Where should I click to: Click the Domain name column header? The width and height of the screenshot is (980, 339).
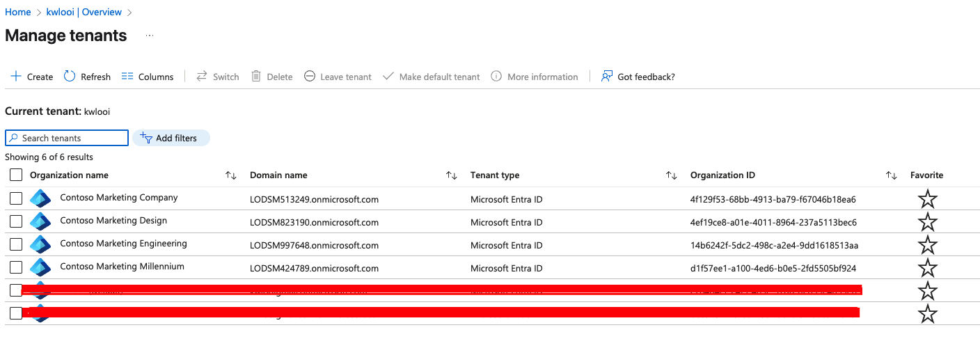pos(278,175)
